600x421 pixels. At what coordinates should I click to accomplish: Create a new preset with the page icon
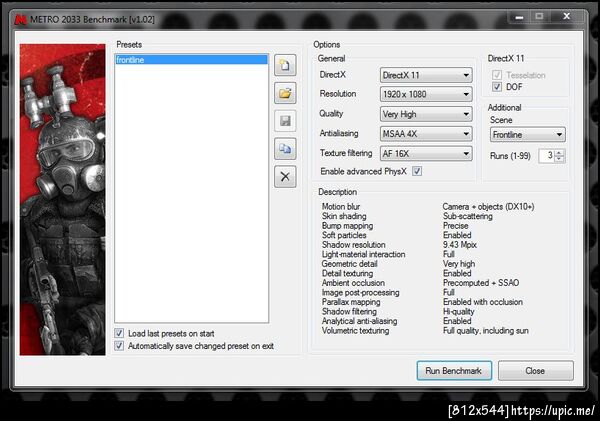[x=285, y=65]
